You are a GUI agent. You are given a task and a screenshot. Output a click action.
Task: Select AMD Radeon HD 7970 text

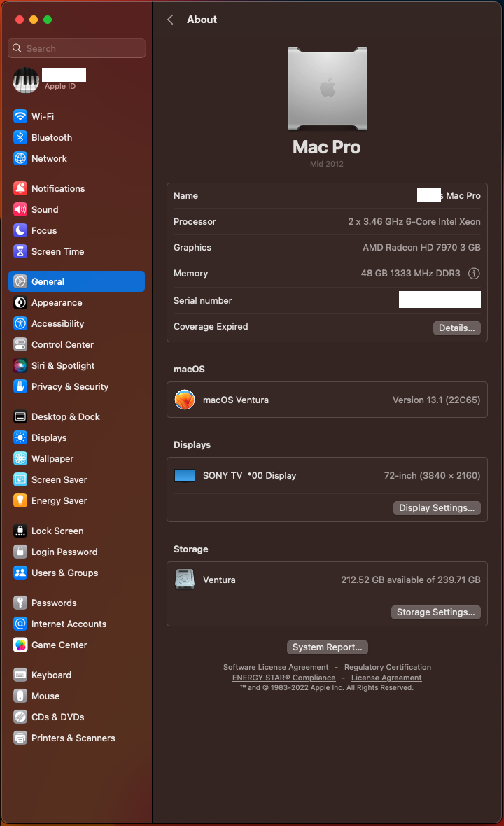click(x=421, y=248)
